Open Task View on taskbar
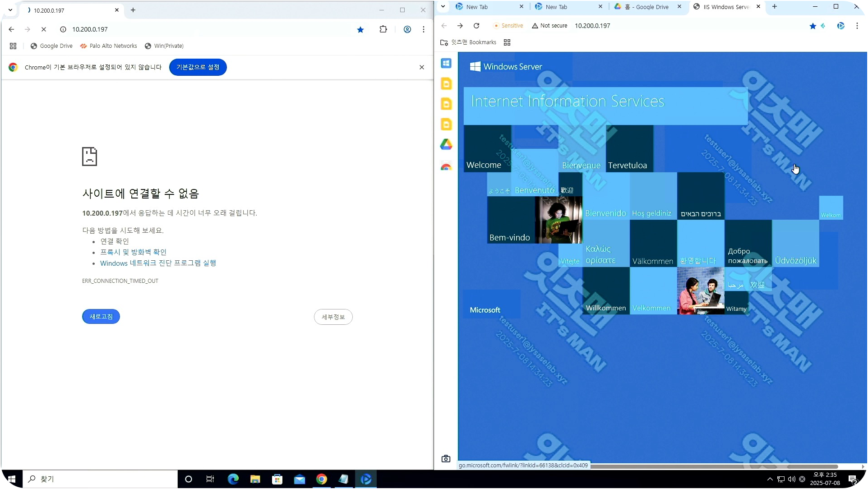 (x=210, y=479)
